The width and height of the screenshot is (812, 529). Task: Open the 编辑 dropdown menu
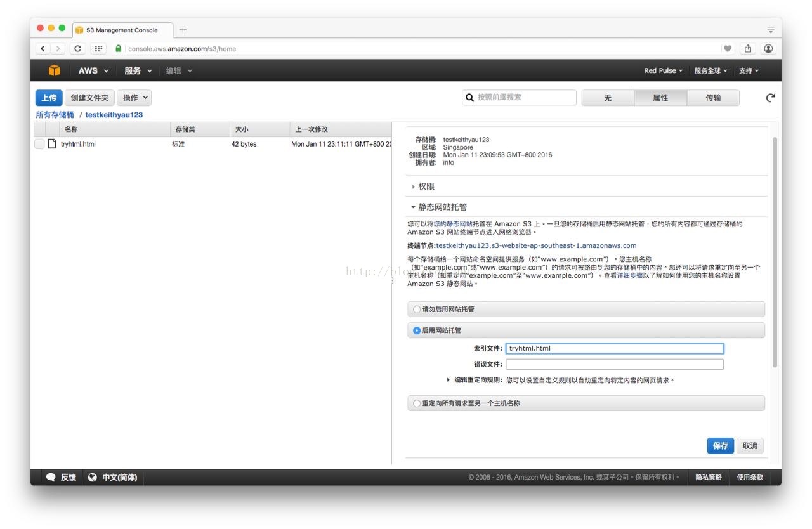[179, 70]
